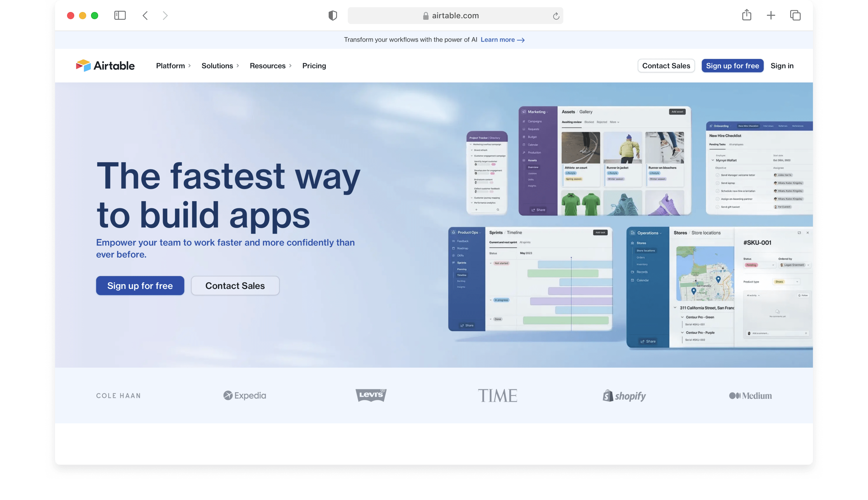Click Learn more AI banner link
The width and height of the screenshot is (868, 500).
[x=502, y=40]
